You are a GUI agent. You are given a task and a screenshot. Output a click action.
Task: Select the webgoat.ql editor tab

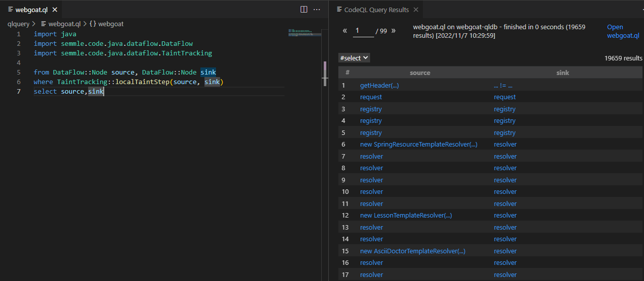click(31, 10)
